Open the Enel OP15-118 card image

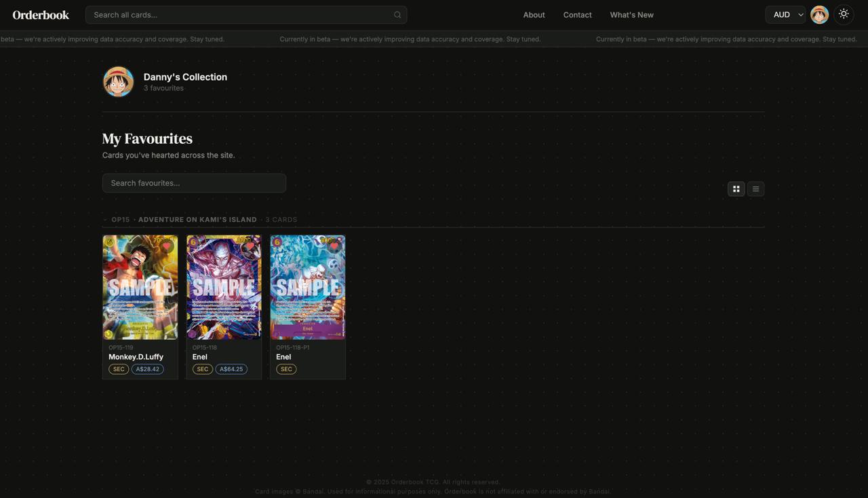[224, 287]
